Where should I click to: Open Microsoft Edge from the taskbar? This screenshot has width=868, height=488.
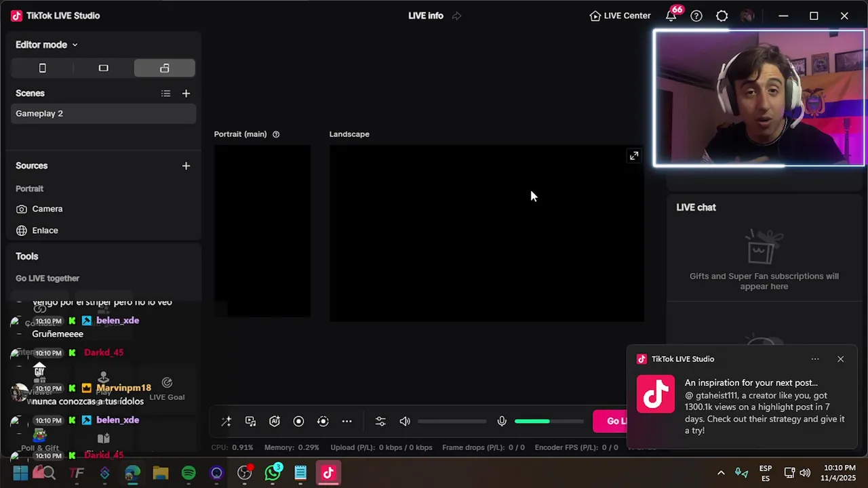132,472
